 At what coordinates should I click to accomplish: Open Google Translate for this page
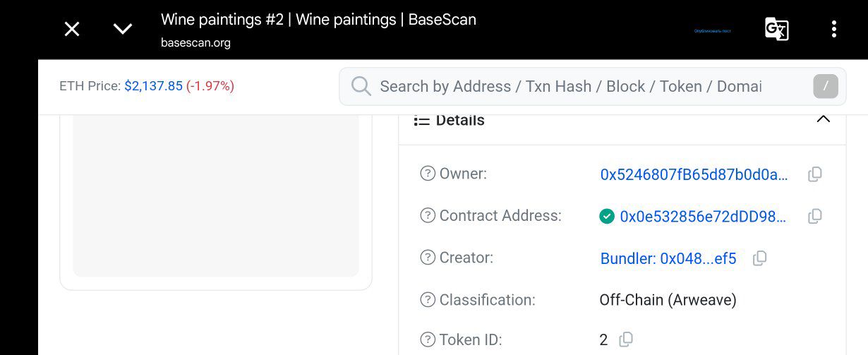coord(776,29)
